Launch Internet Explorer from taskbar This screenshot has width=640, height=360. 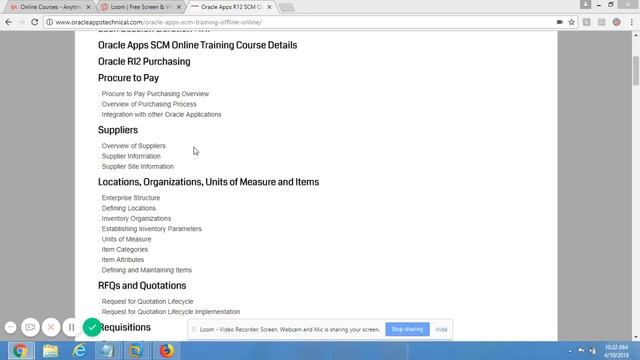click(x=79, y=351)
